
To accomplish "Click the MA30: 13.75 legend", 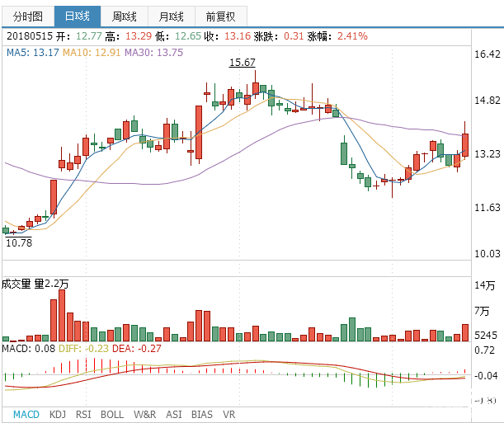I will 154,52.
